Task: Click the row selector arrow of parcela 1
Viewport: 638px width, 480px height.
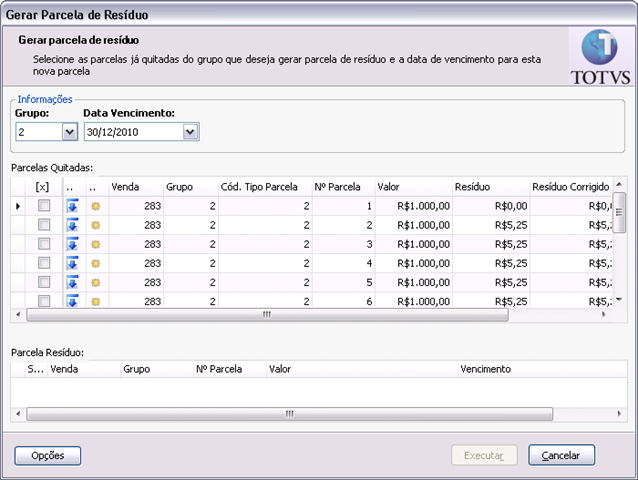Action: coord(18,206)
